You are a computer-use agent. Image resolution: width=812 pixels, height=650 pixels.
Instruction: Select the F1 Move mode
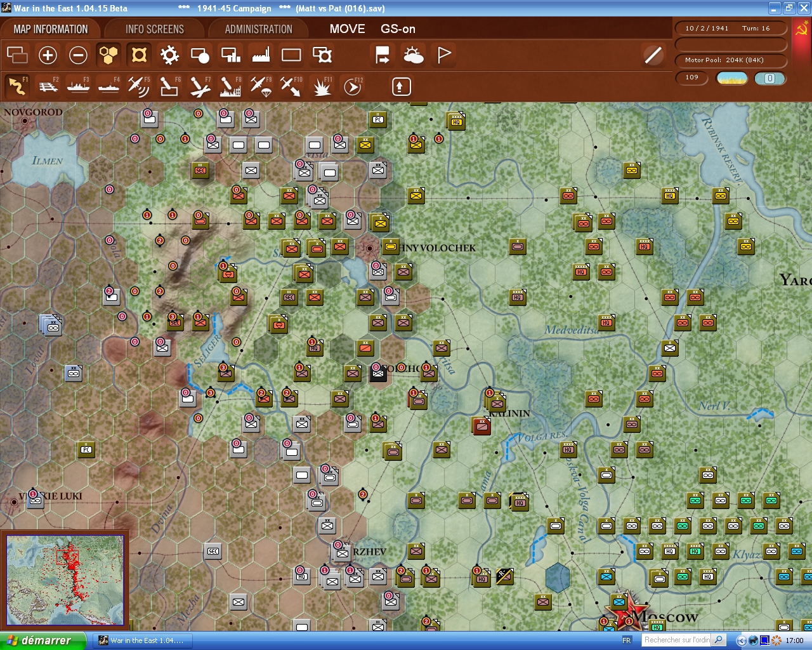click(17, 86)
